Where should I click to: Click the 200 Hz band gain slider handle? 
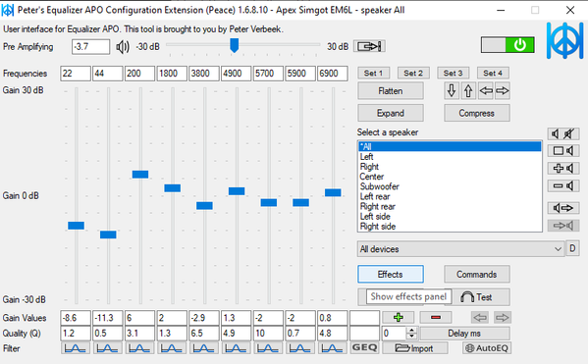click(x=139, y=175)
